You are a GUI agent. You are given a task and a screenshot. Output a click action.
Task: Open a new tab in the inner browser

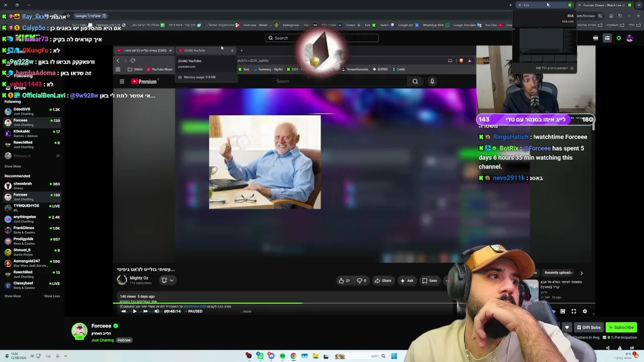pyautogui.click(x=242, y=50)
